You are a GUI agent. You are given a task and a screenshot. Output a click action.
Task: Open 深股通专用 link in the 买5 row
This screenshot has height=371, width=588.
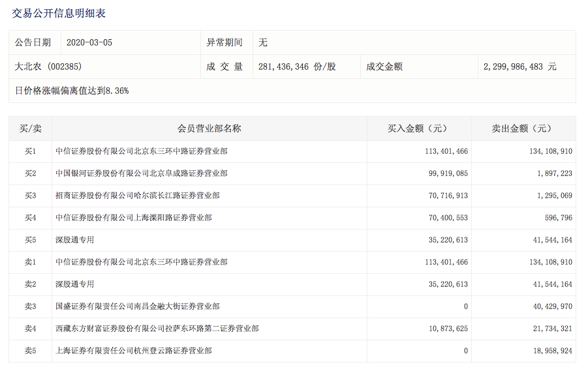coord(75,240)
